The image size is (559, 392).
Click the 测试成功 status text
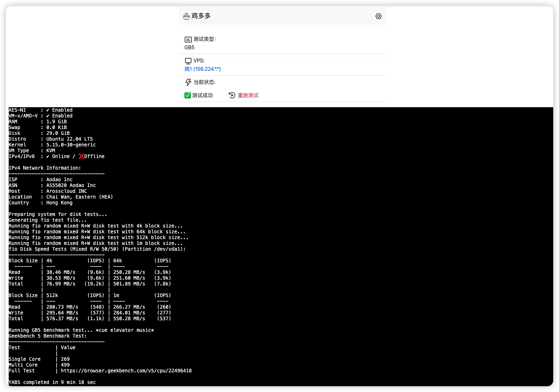(202, 95)
